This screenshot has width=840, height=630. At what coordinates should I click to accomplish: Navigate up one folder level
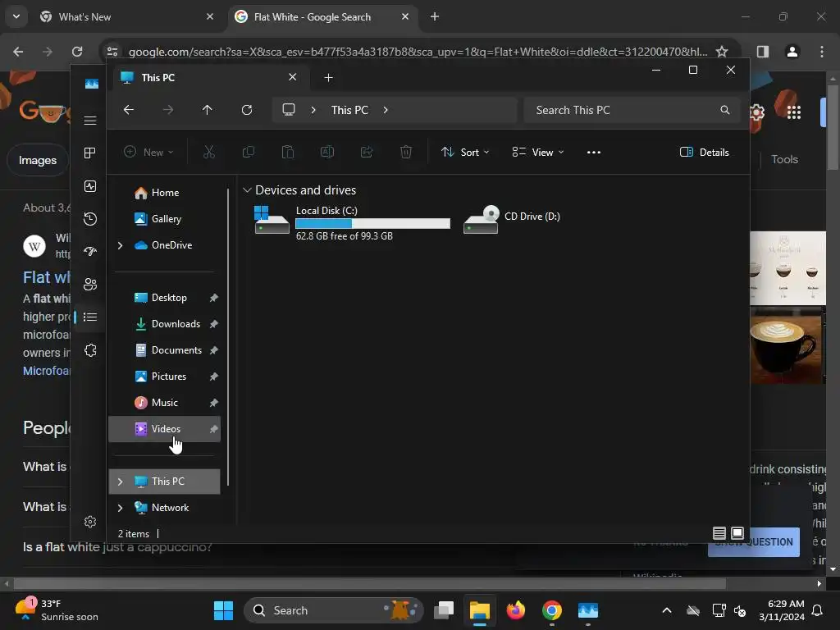point(208,110)
